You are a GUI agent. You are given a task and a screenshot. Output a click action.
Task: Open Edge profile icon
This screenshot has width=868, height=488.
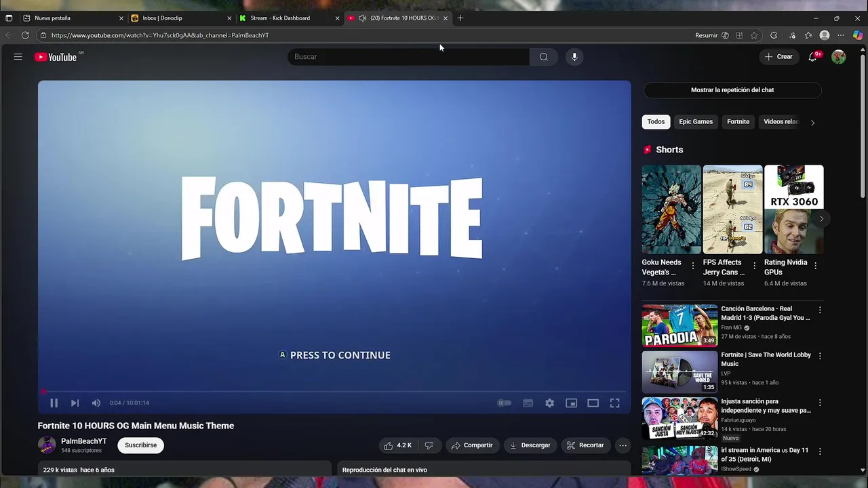click(x=825, y=35)
